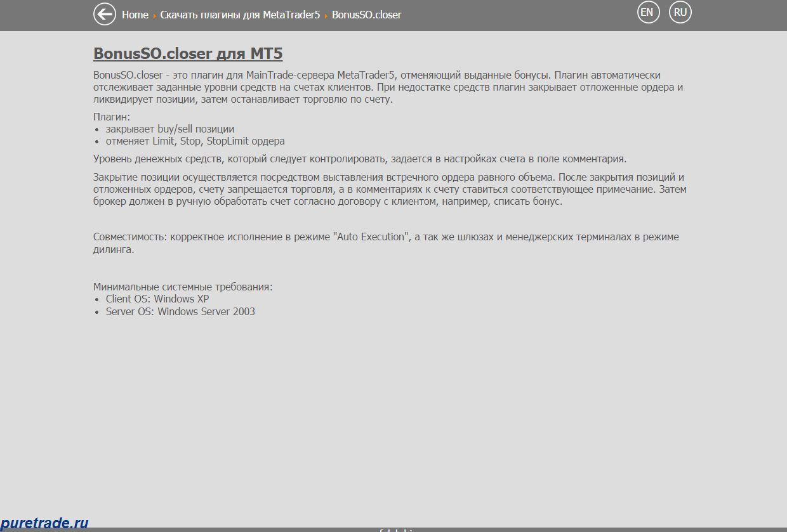Switch language to EN
Image resolution: width=787 pixels, height=532 pixels.
(x=648, y=12)
